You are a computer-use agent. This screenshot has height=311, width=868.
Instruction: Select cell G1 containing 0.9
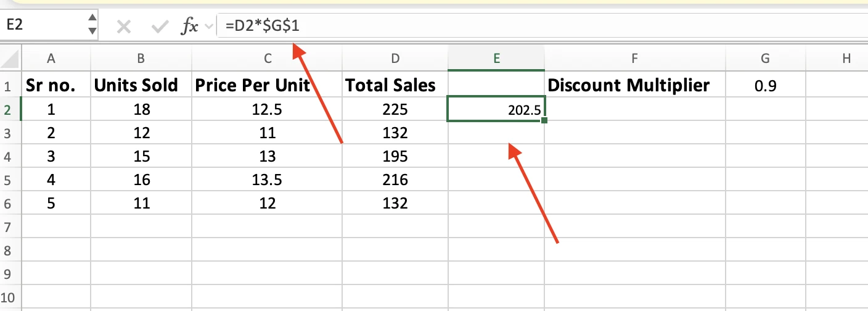pyautogui.click(x=765, y=85)
